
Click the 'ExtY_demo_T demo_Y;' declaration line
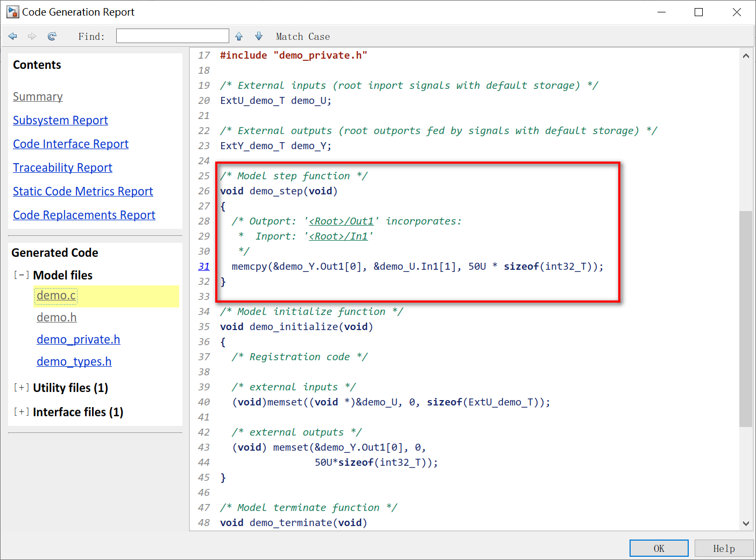(276, 146)
